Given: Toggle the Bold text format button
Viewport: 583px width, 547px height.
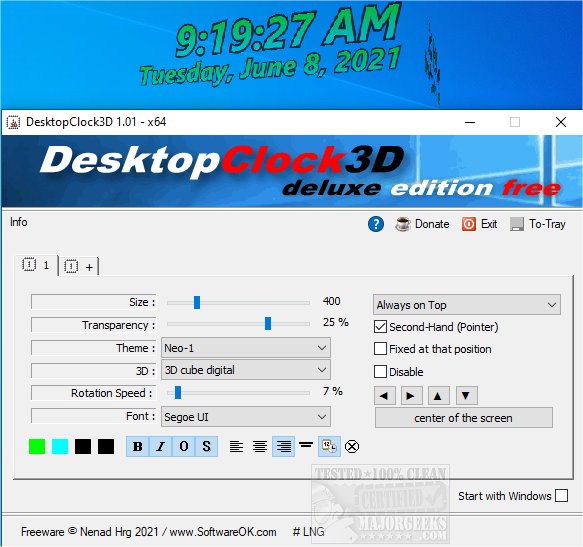Looking at the screenshot, I should pos(138,446).
